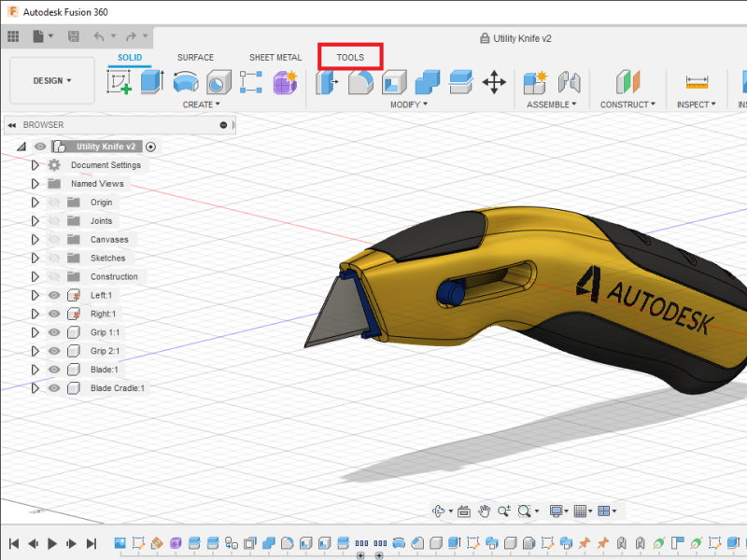This screenshot has height=560, width=747.
Task: Click the Look At icon
Action: point(463,511)
